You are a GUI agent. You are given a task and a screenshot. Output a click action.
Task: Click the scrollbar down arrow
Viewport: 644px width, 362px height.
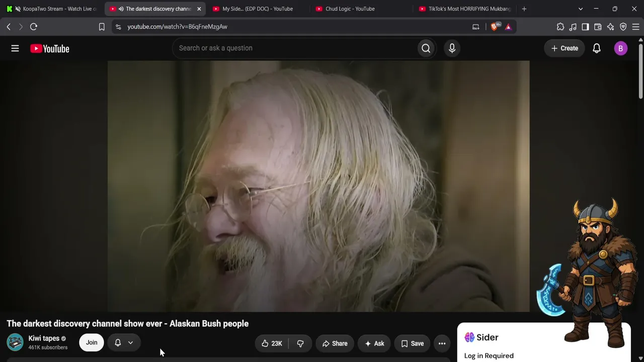pos(640,358)
